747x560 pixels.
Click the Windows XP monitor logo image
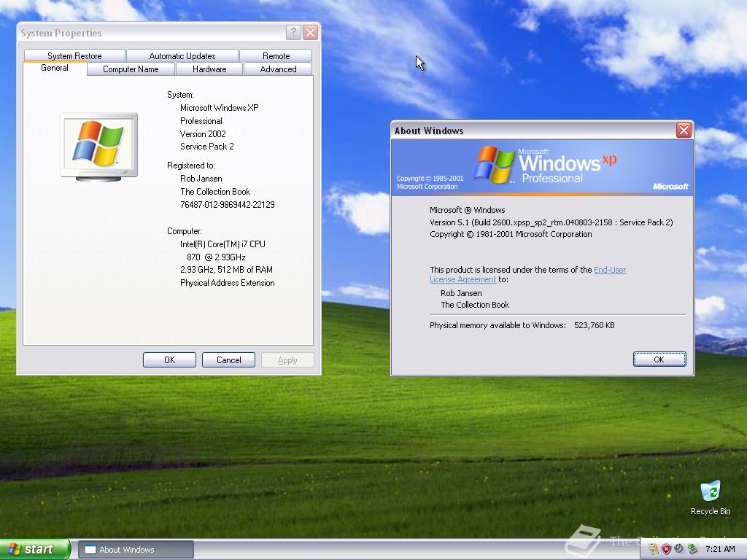pyautogui.click(x=99, y=147)
